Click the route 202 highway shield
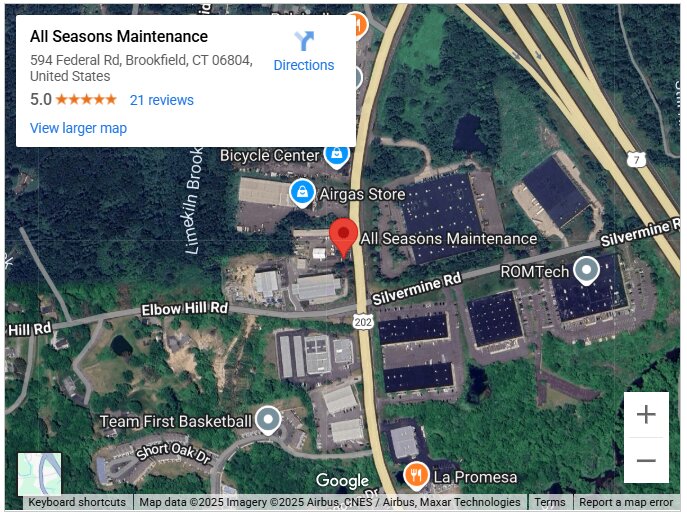This screenshot has height=513, width=687. 363,322
